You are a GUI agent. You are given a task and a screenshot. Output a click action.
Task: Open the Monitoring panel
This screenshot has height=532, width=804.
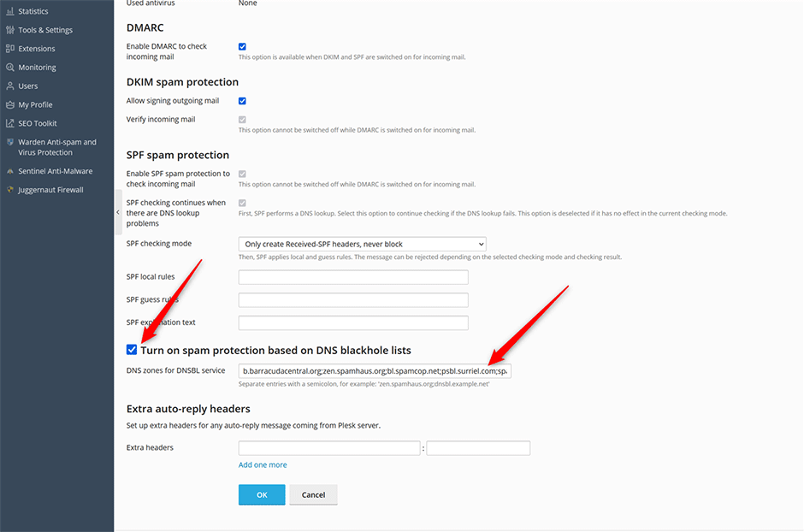[39, 67]
